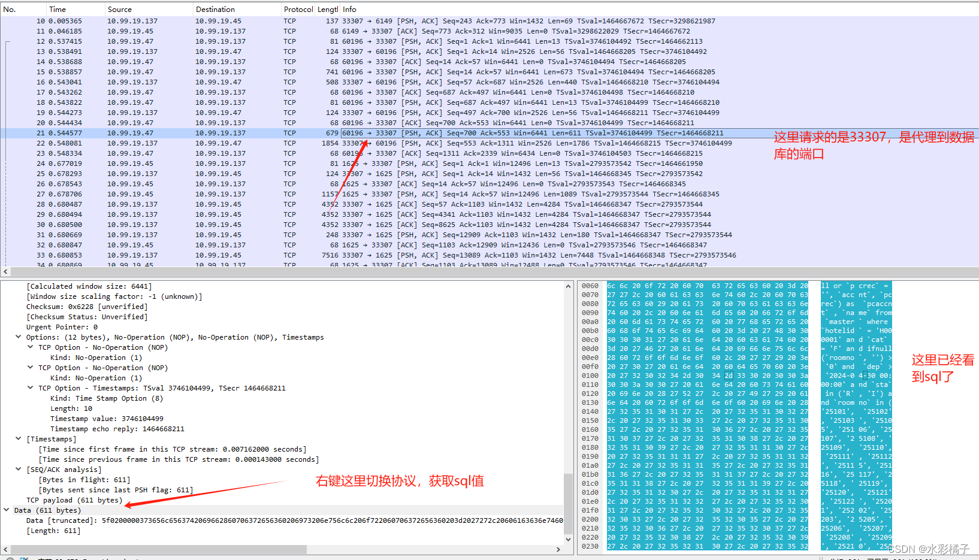The image size is (979, 560).
Task: Select the Checksum: 0x6228 [unverified] line
Action: tap(86, 307)
